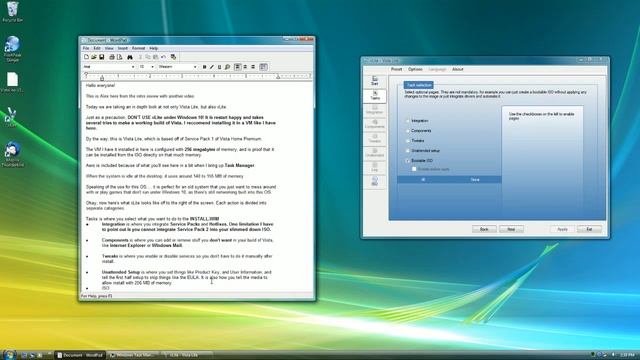This screenshot has height=360, width=640.
Task: Open the font name dropdown in WordPad
Action: pos(133,67)
